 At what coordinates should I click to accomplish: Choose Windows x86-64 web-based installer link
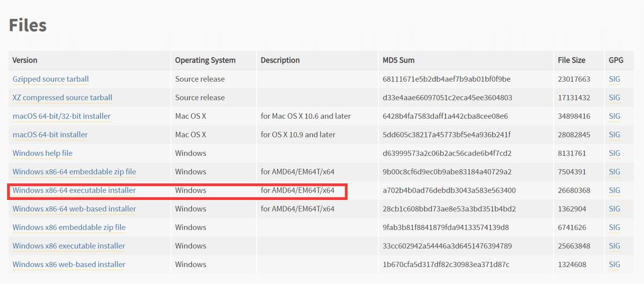coord(74,209)
